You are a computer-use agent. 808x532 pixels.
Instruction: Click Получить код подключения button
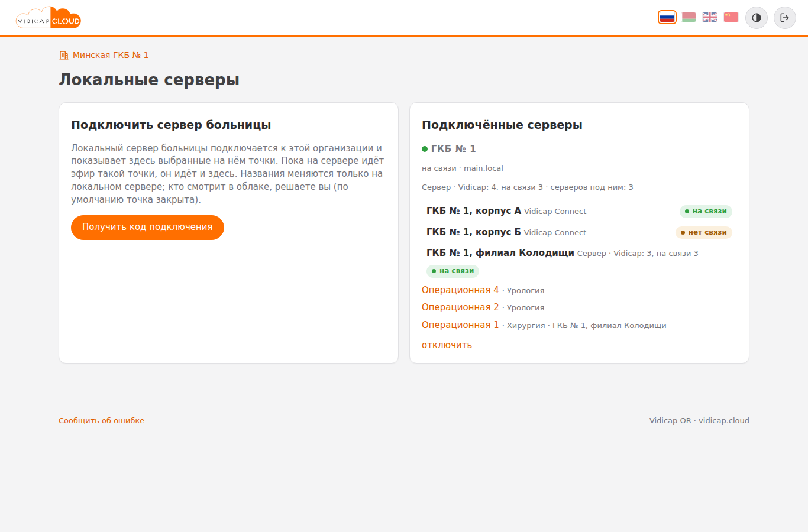[147, 228]
